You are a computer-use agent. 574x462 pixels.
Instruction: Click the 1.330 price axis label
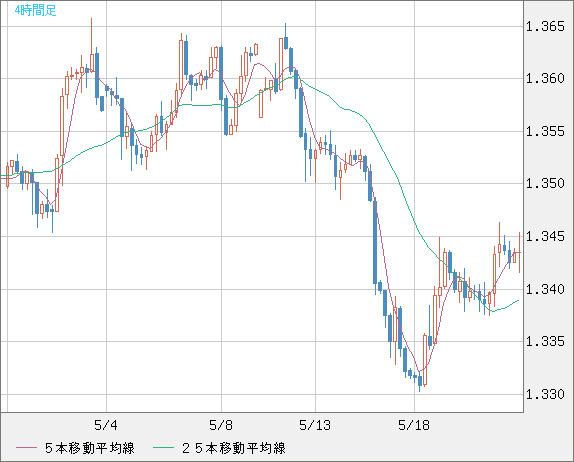coord(545,395)
